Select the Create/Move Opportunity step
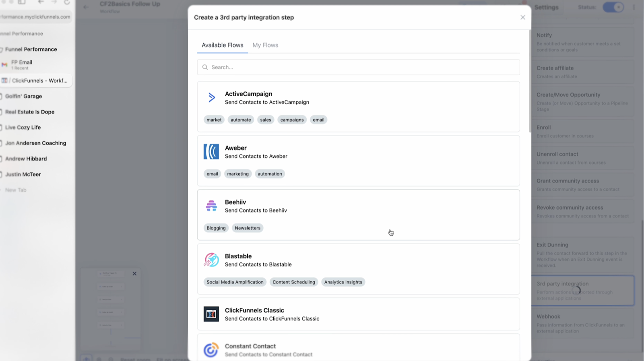The width and height of the screenshot is (644, 361). point(582,101)
